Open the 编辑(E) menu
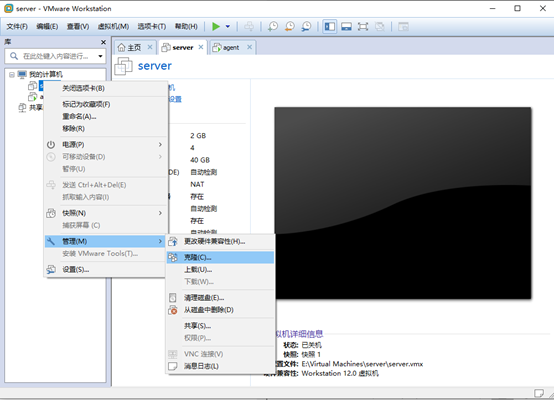 (47, 27)
